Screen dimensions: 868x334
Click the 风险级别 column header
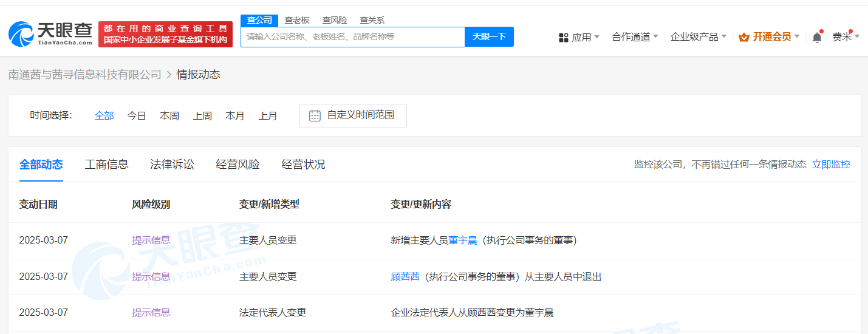click(151, 205)
